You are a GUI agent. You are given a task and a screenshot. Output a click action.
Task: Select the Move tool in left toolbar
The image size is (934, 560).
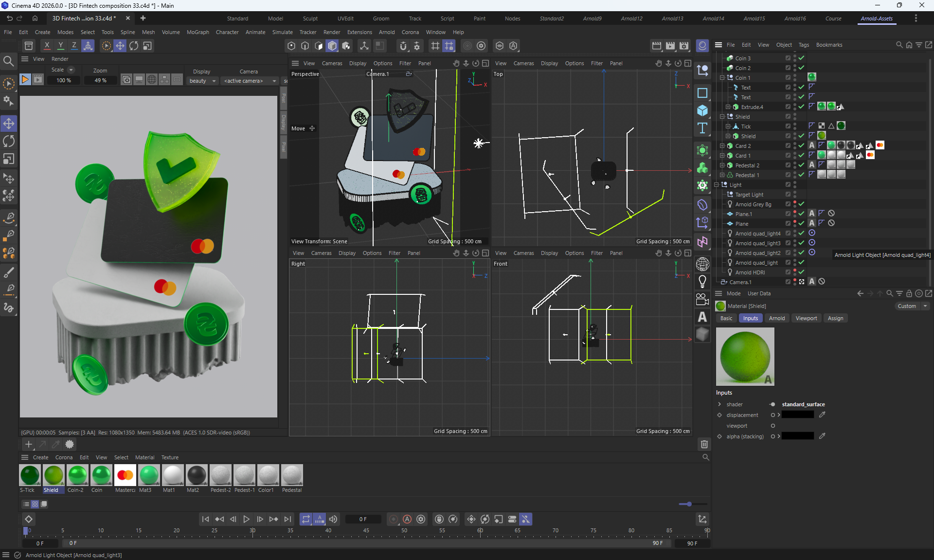(x=9, y=124)
